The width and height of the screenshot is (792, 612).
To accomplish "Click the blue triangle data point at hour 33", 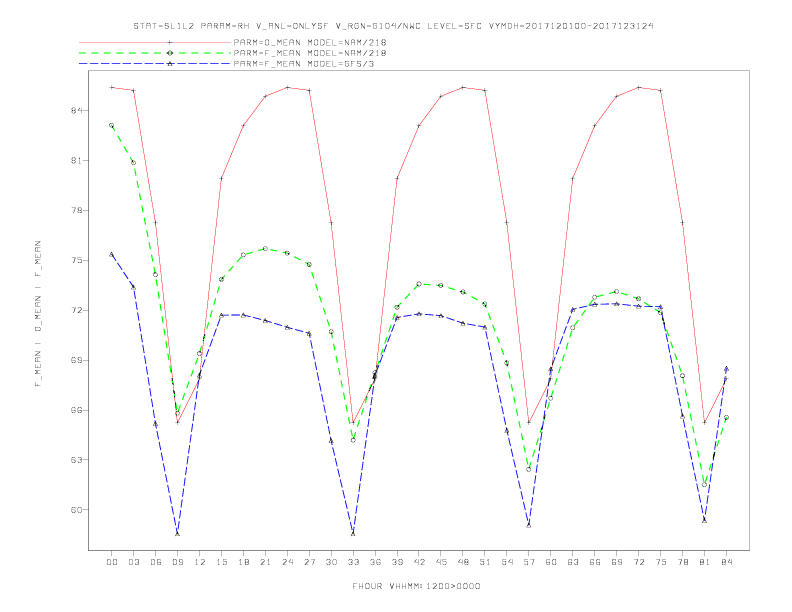I will pyautogui.click(x=353, y=533).
